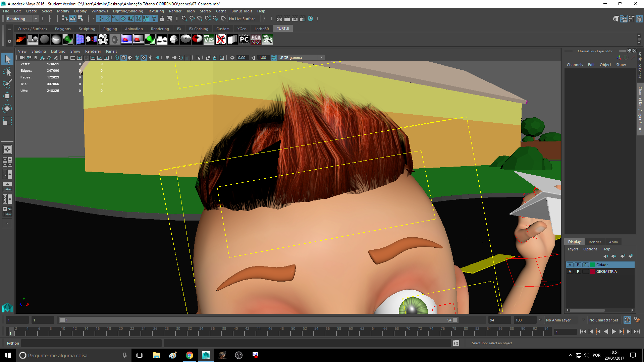This screenshot has height=362, width=644.
Task: Toggle visibility of the GEOMETRIA layer
Action: click(570, 271)
